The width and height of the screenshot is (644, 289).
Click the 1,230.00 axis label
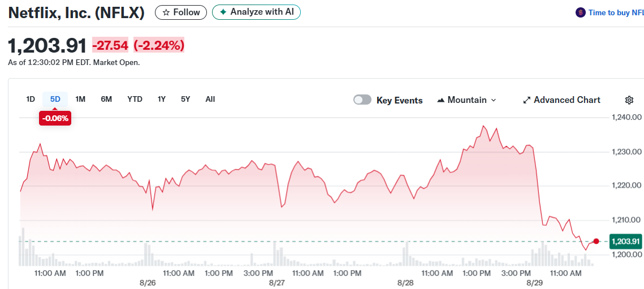(x=626, y=152)
